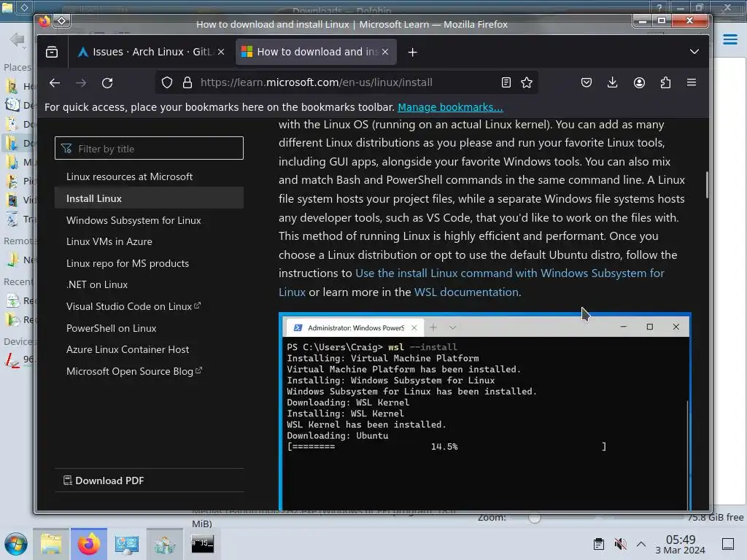747x560 pixels.
Task: Adjust Dolphin zoom slider
Action: 535,518
